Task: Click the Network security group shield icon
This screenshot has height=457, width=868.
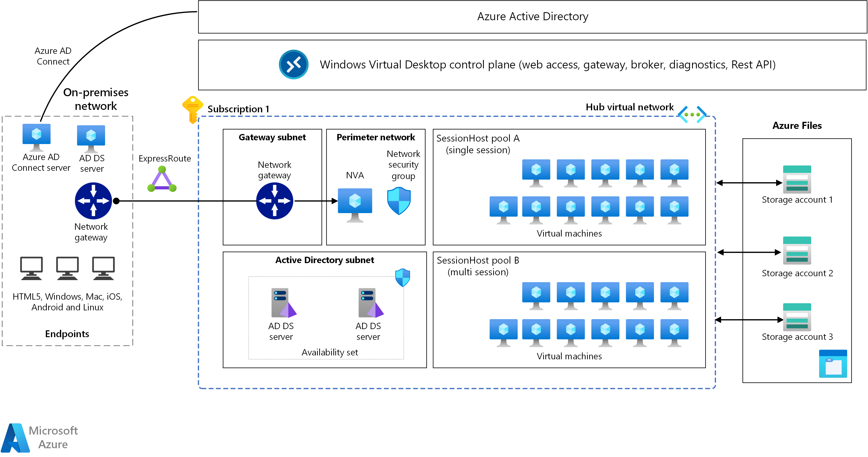Action: click(399, 201)
